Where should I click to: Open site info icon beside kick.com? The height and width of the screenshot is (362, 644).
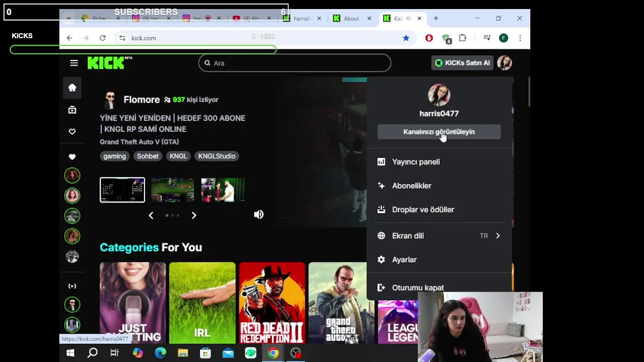coord(122,38)
